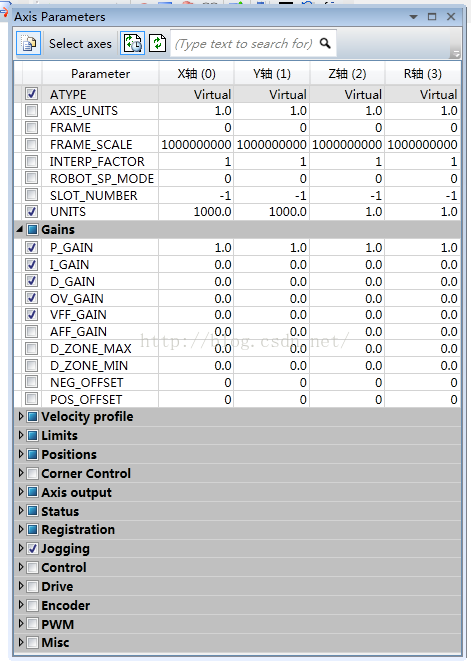Image resolution: width=471 pixels, height=661 pixels.
Task: Open the panel options dropdown arrow
Action: [413, 17]
